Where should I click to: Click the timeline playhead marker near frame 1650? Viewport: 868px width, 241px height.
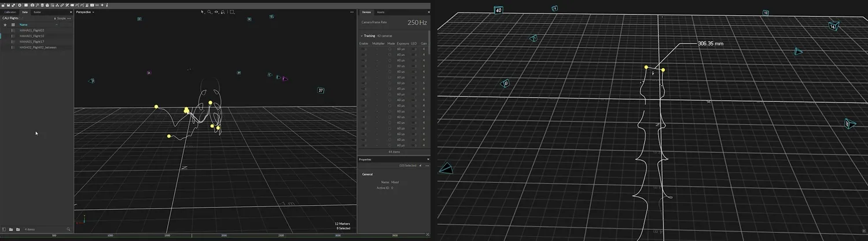192,236
